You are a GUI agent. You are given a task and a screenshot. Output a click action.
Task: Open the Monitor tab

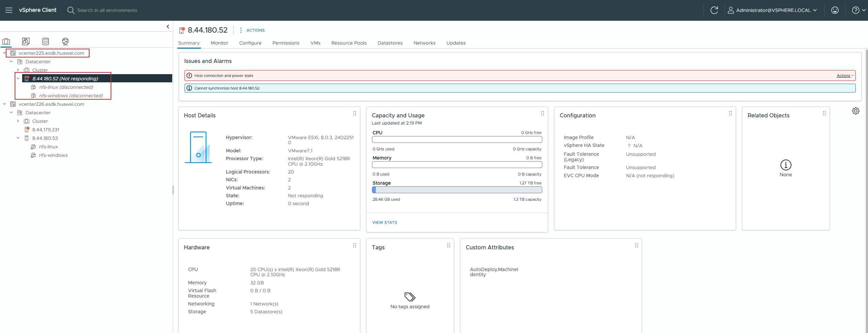(220, 43)
